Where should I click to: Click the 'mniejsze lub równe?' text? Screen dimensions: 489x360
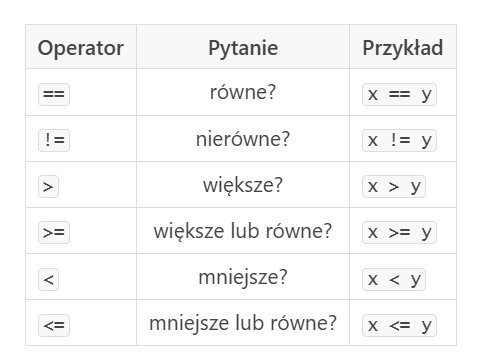(x=243, y=323)
